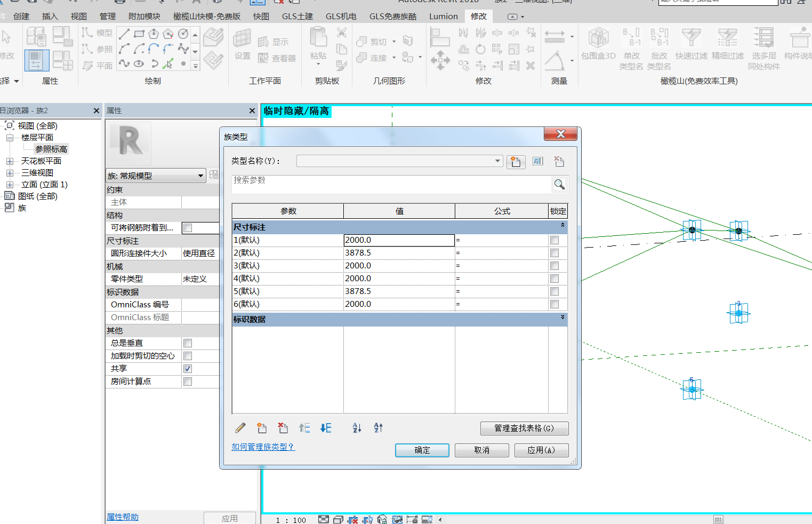Image resolution: width=812 pixels, height=524 pixels.
Task: Collapse the 尺寸标注 group in Family Types
Action: coord(562,226)
